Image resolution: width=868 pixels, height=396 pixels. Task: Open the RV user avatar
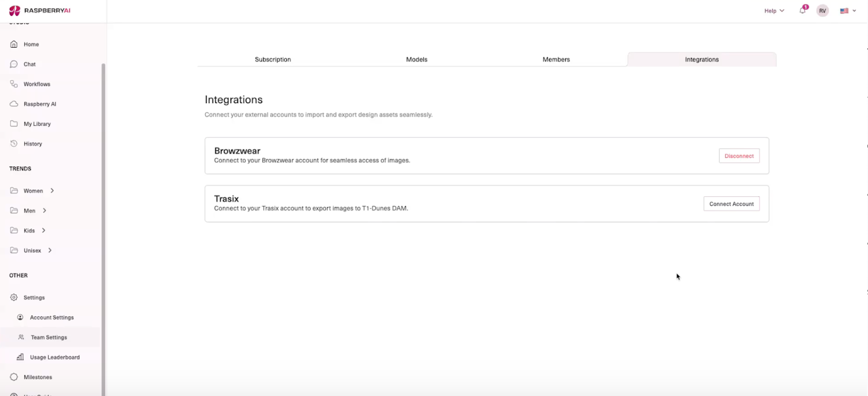822,11
